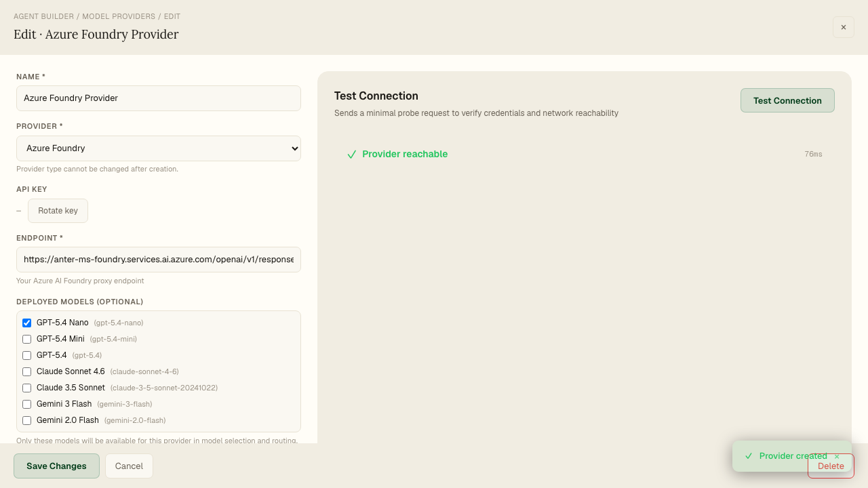Click the Provider type cannot be changed note

click(97, 169)
